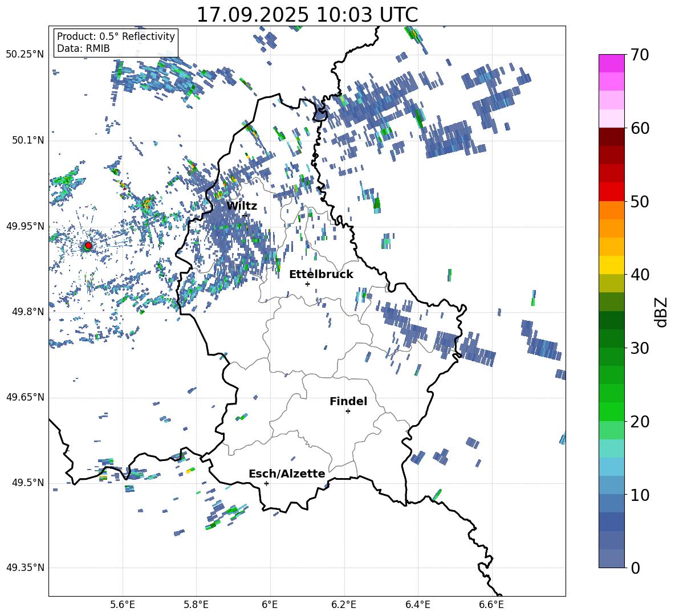This screenshot has width=675, height=616.
Task: Click the 49.8°N latitude label
Action: pyautogui.click(x=27, y=312)
